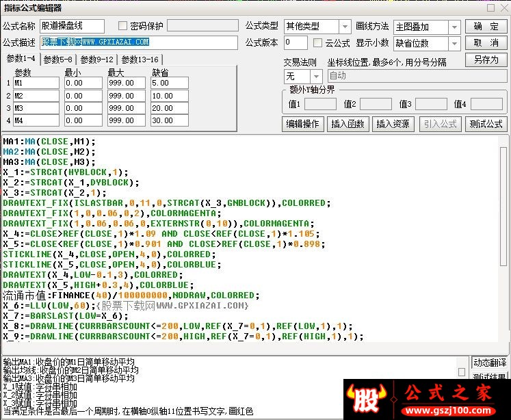Run 测试公式 to test formula
The height and width of the screenshot is (420, 511).
(486, 124)
